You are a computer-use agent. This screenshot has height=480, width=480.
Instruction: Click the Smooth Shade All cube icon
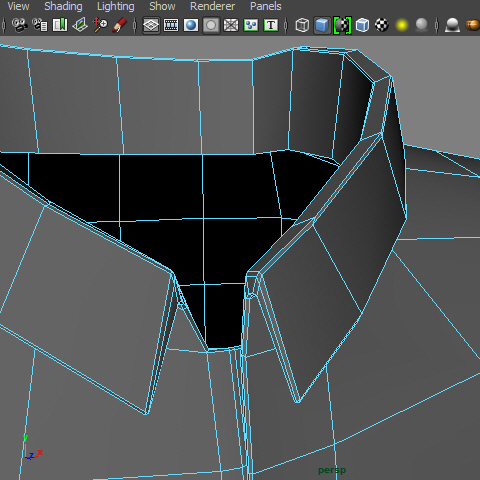[x=322, y=25]
